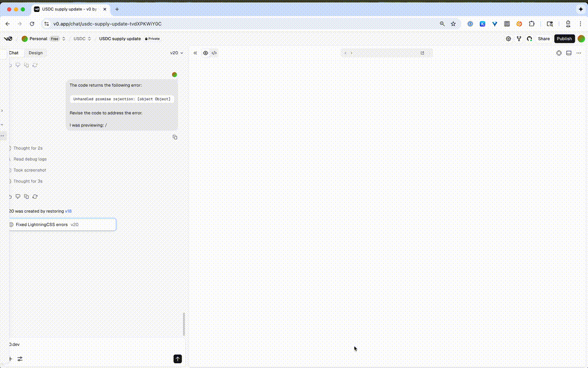Zoom icon in browser address bar
This screenshot has height=368, width=588.
pos(442,23)
